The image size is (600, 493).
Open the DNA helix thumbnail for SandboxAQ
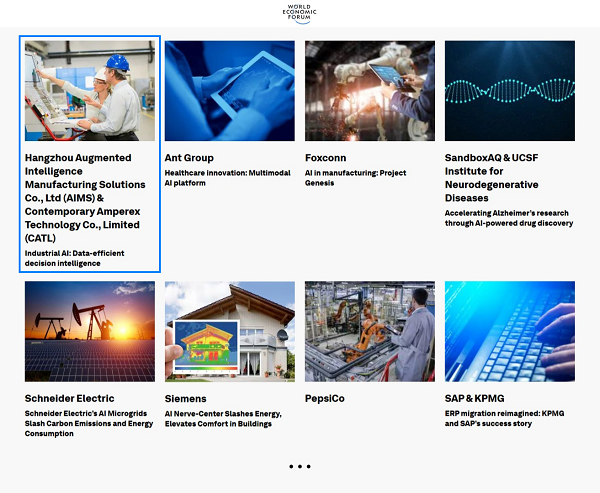click(510, 91)
